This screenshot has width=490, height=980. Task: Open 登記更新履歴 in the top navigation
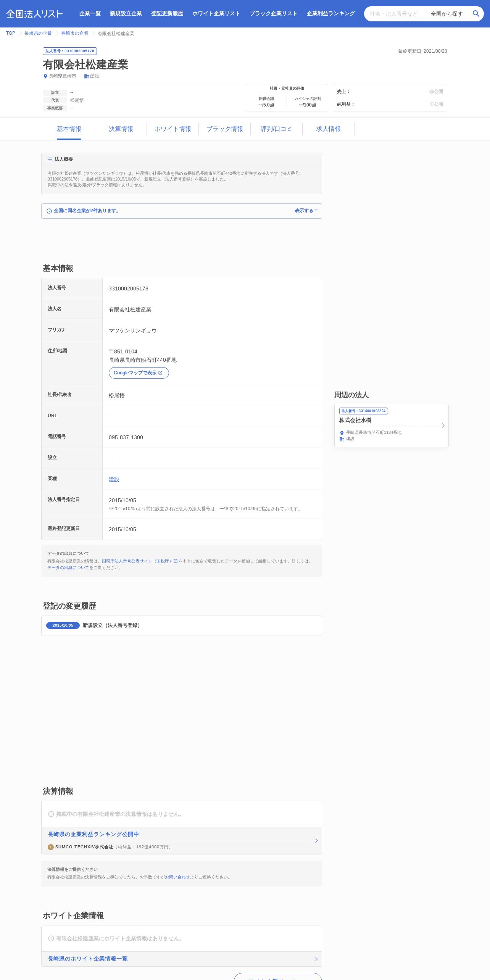point(167,14)
